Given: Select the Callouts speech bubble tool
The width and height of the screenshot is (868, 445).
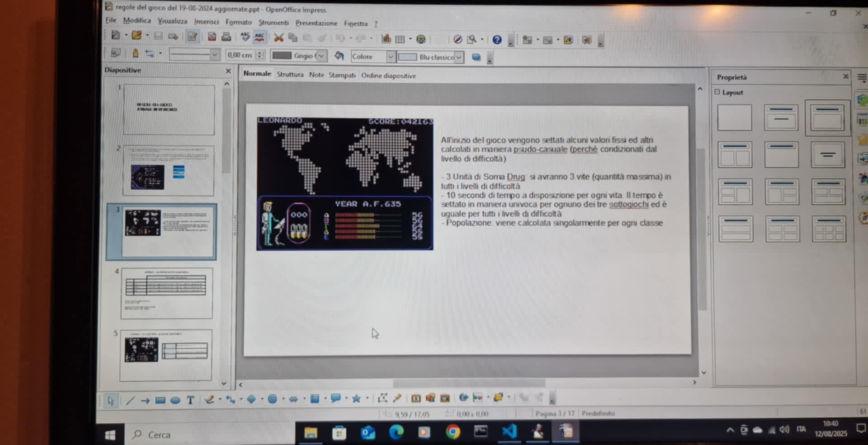Looking at the screenshot, I should click(335, 398).
